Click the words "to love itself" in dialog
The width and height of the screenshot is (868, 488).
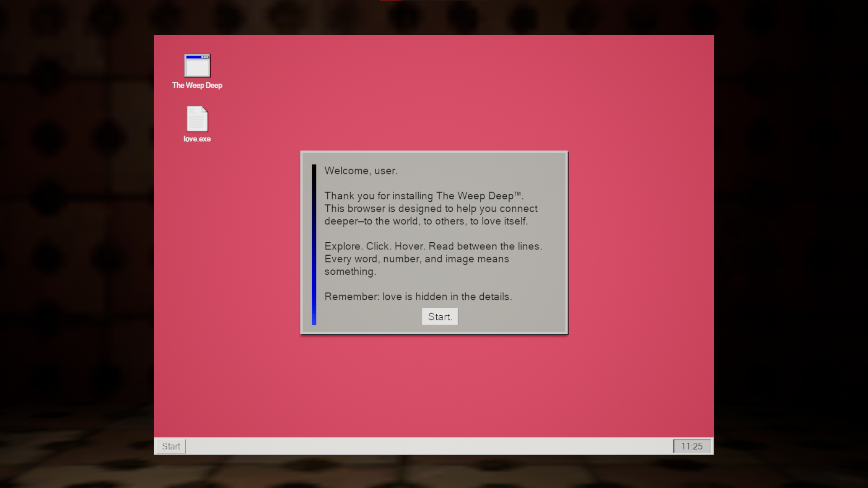(x=499, y=221)
